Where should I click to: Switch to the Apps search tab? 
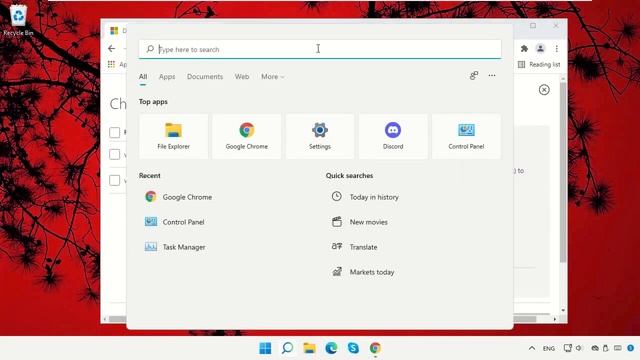coord(167,77)
